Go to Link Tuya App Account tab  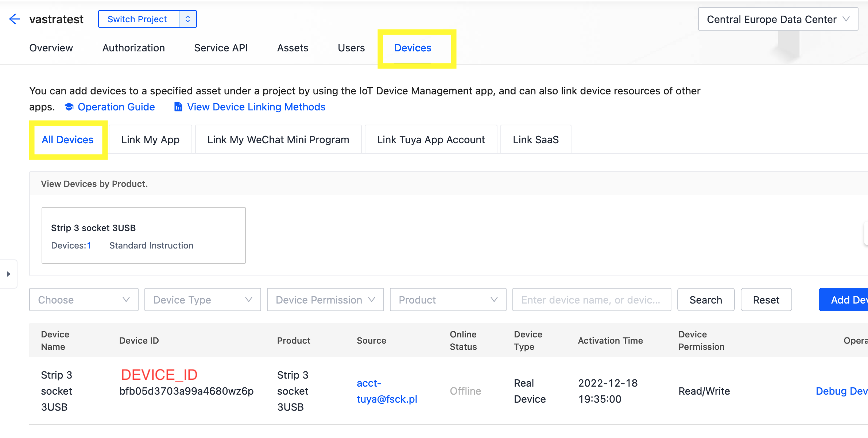tap(431, 140)
